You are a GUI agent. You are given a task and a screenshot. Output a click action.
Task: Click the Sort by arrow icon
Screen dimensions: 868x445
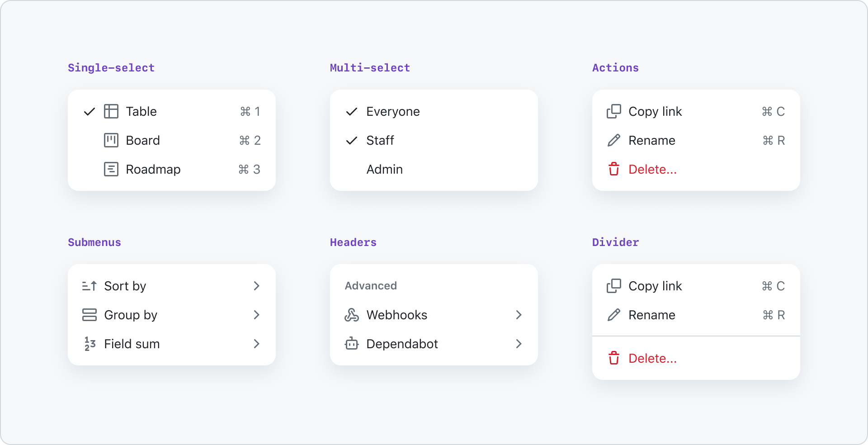[x=90, y=286]
